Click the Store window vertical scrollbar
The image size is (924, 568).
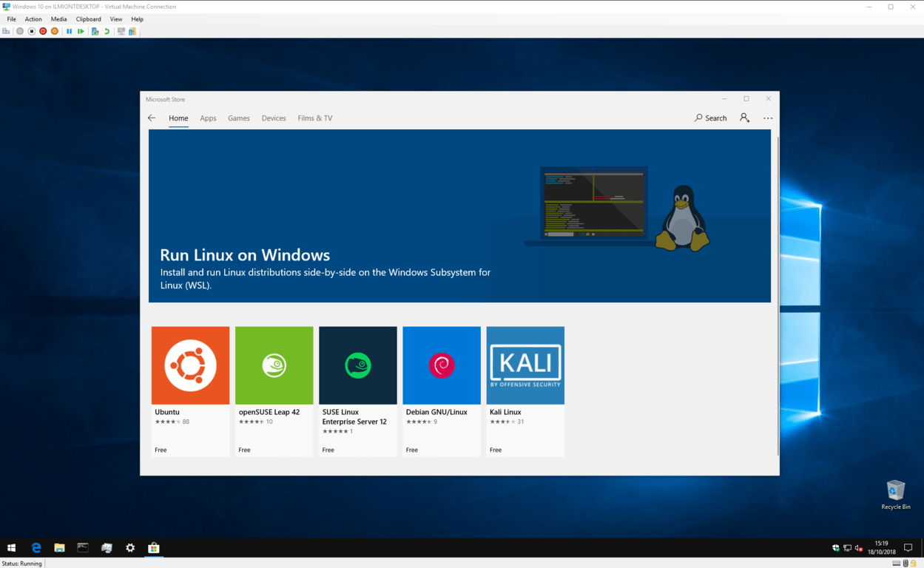pos(777,294)
